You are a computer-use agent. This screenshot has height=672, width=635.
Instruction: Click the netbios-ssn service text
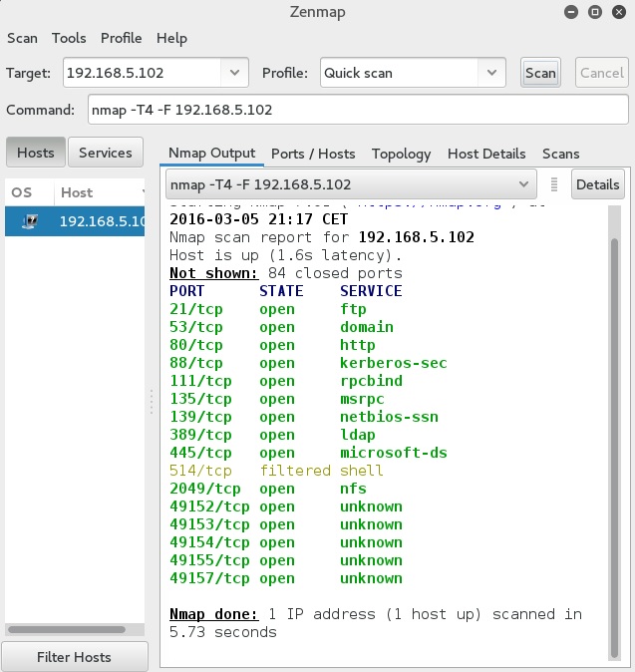tap(389, 417)
